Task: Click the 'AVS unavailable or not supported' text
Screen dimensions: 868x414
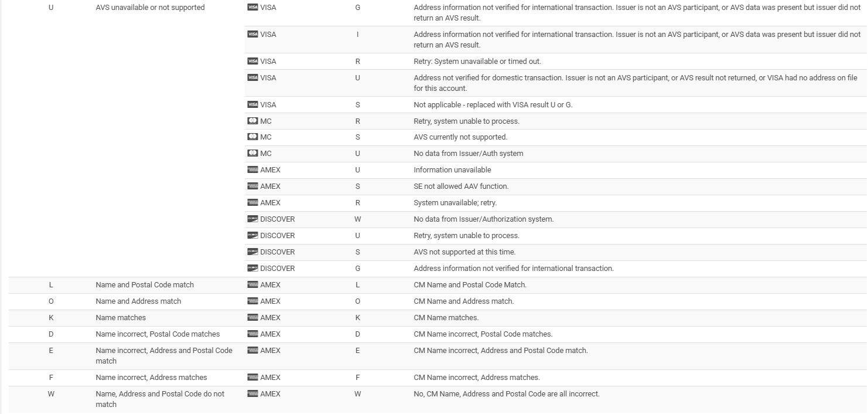Action: 150,8
